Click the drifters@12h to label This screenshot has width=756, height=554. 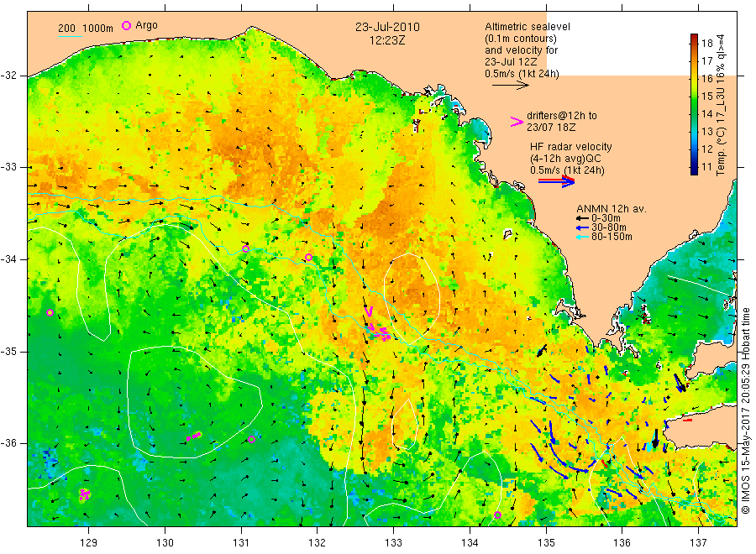[562, 116]
